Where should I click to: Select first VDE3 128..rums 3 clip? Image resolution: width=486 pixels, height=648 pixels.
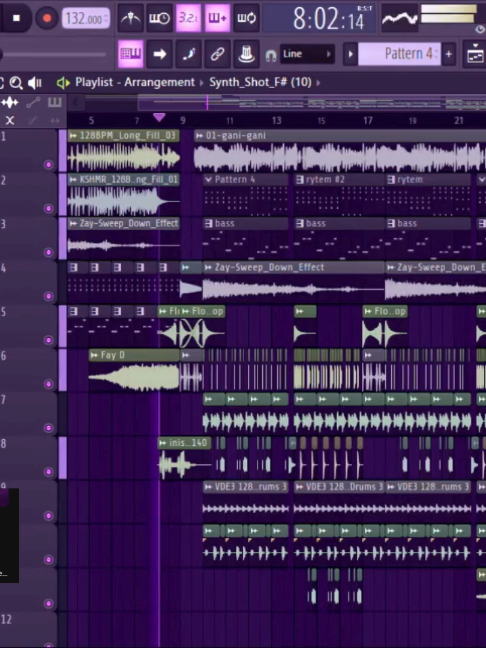point(246,502)
